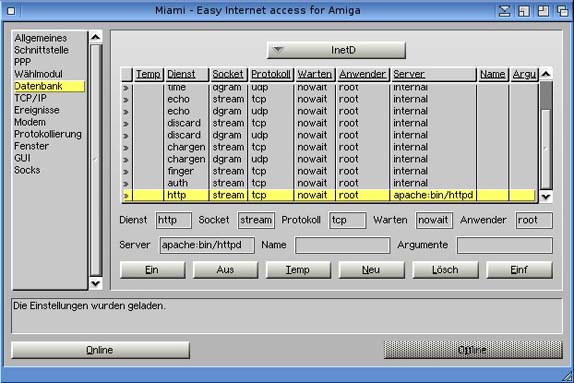Select the echo stream tcp row

pos(329,99)
